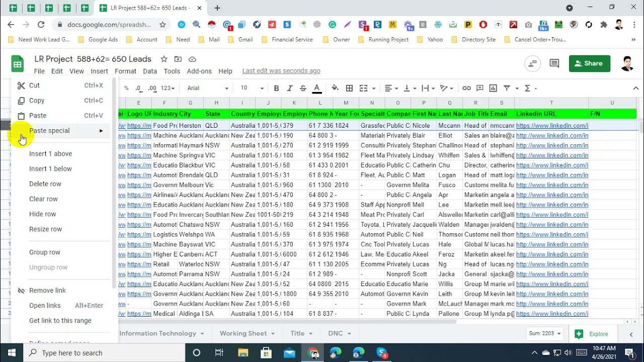Expand the text rotation dropdown
The width and height of the screenshot is (644, 362).
(447, 88)
